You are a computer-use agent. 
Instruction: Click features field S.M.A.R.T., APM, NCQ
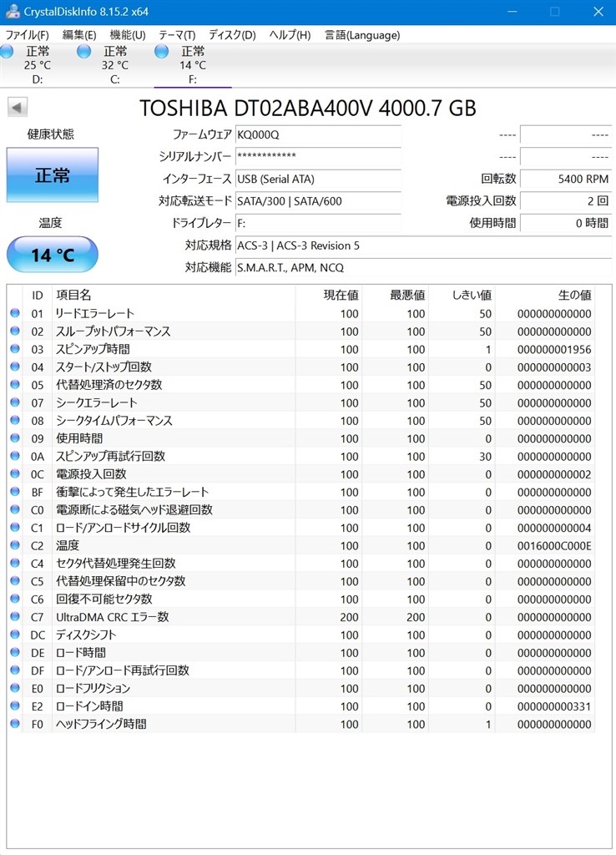pyautogui.click(x=423, y=268)
